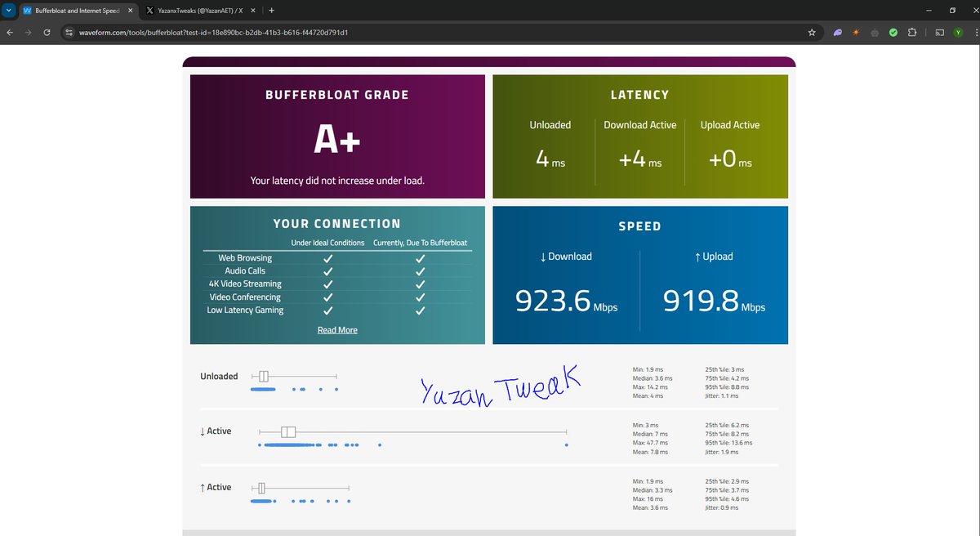Screen dimensions: 980x536
Task: Click the Unloaded 4 ms latency value
Action: click(x=550, y=159)
